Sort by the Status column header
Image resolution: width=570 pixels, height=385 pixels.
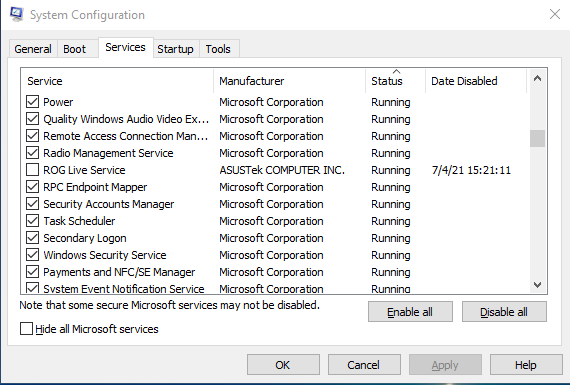click(396, 81)
